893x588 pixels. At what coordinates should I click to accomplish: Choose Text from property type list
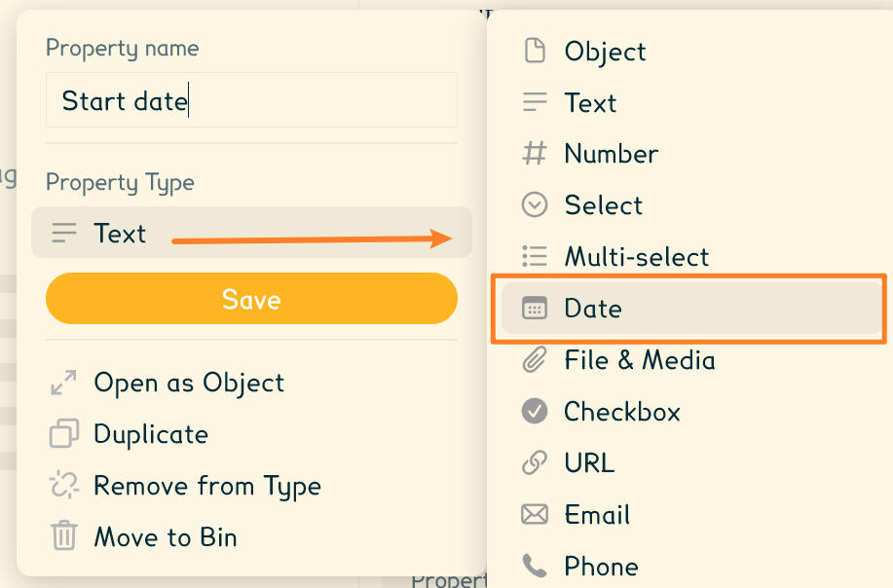point(590,103)
